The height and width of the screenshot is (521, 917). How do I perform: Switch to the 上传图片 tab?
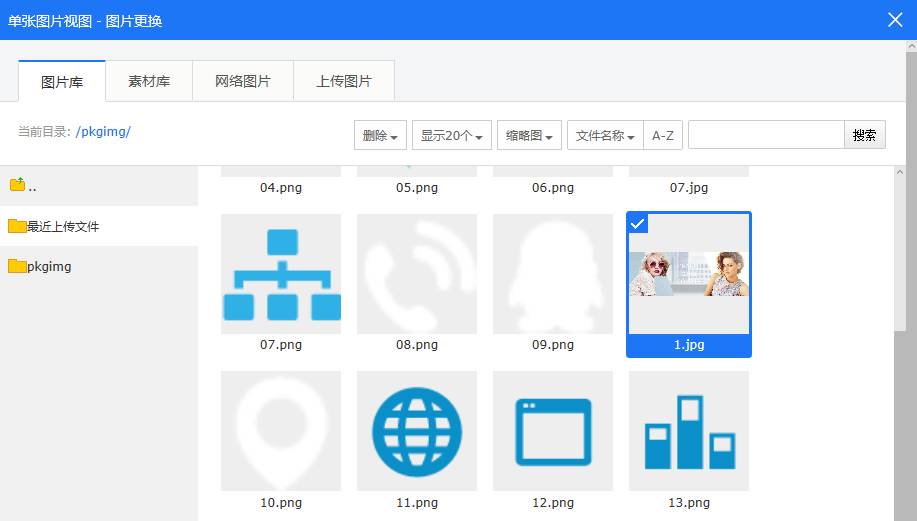pos(344,81)
